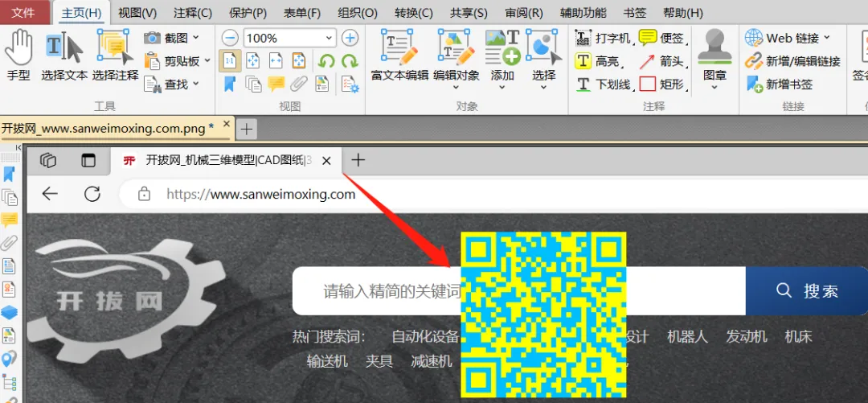The height and width of the screenshot is (403, 868).
Task: Select the Typewriter tool (打字机)
Action: point(604,39)
